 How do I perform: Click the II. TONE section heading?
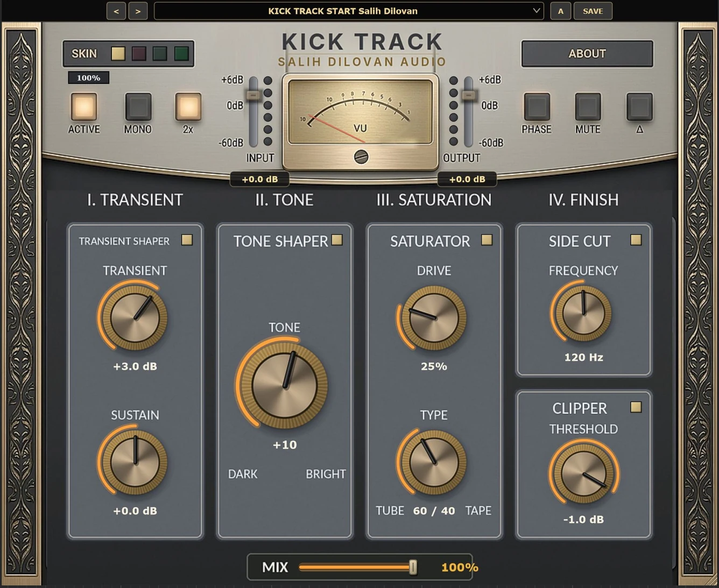(284, 200)
